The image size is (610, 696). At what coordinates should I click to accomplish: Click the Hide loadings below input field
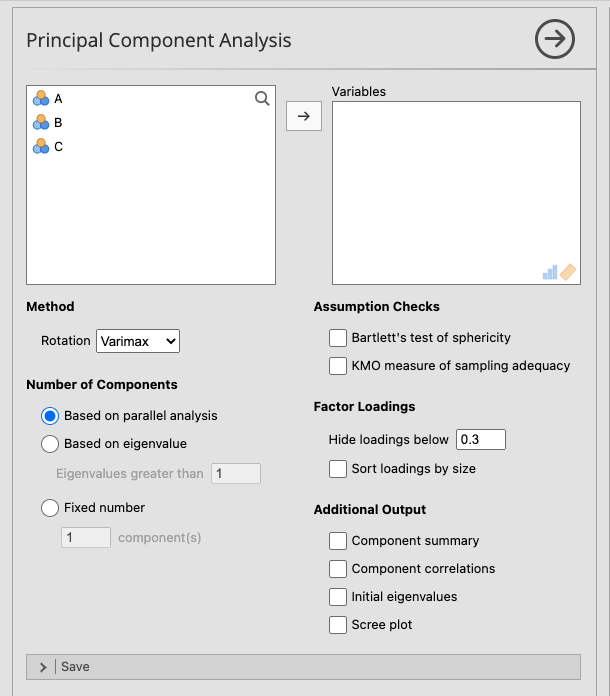480,439
